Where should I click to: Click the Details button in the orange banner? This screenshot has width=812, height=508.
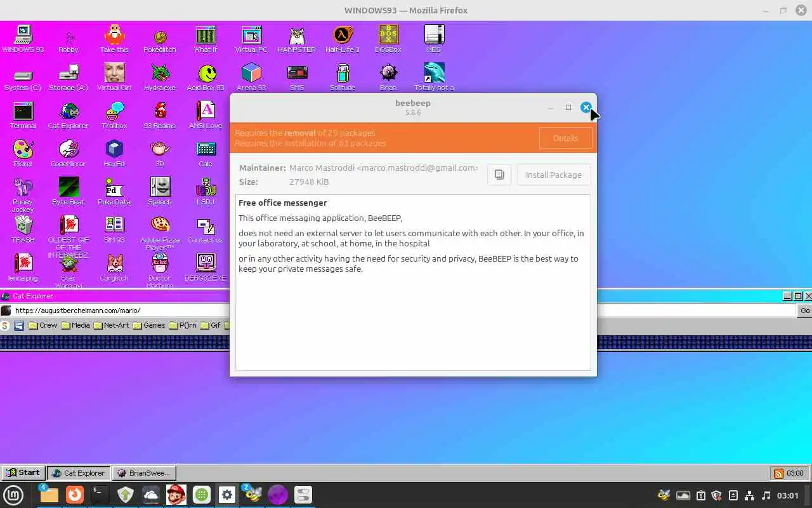565,138
